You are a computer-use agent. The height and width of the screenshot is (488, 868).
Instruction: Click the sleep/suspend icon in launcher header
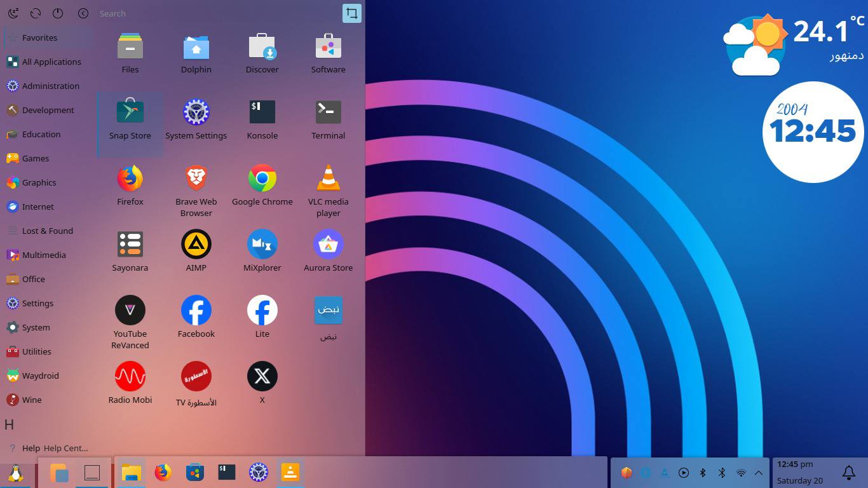coord(13,13)
